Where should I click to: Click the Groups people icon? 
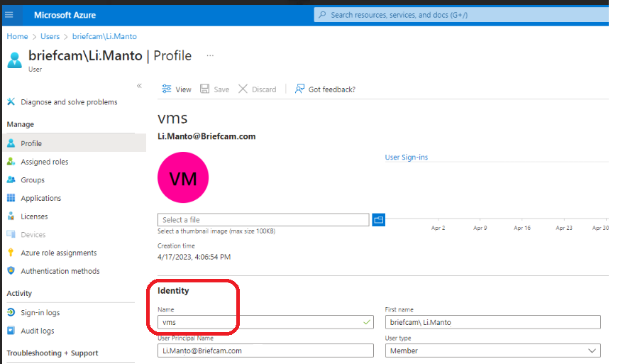tap(11, 180)
